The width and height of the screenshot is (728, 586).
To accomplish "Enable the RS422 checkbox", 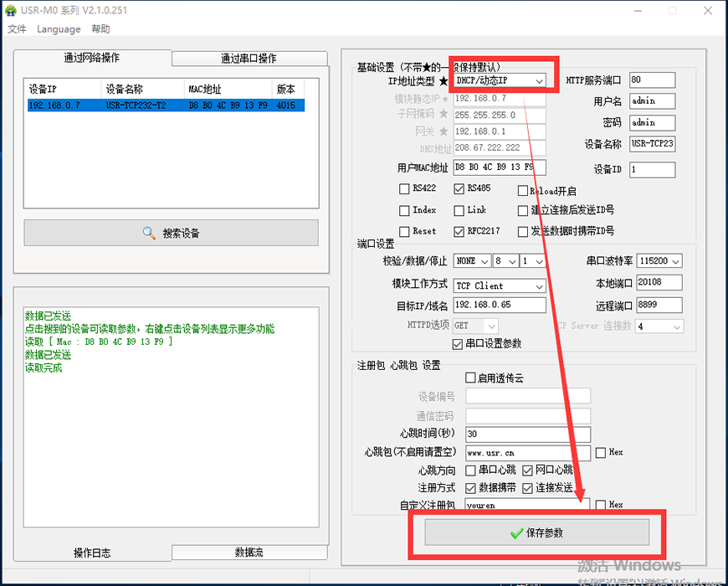I will [405, 189].
